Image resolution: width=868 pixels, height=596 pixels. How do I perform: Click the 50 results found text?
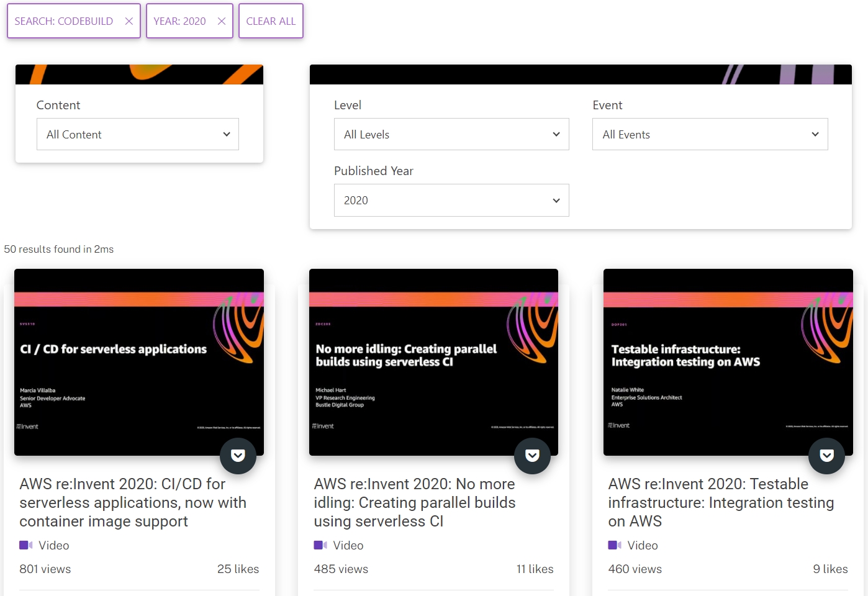[59, 249]
